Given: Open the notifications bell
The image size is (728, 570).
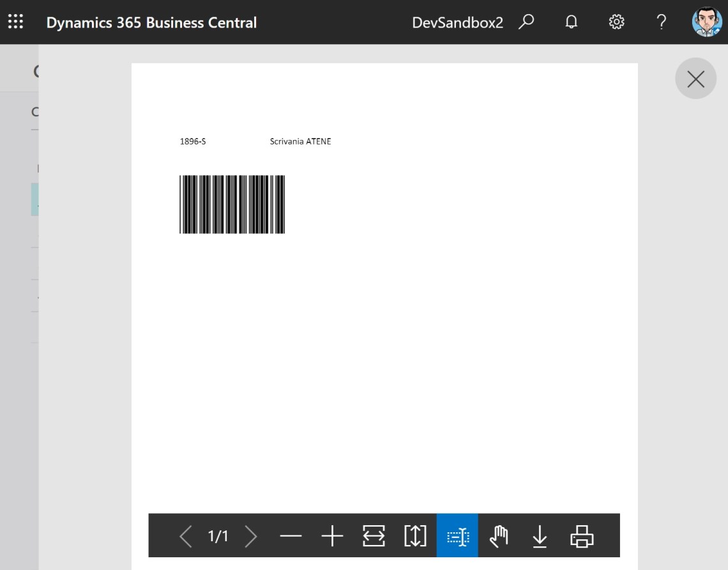Looking at the screenshot, I should [x=571, y=21].
